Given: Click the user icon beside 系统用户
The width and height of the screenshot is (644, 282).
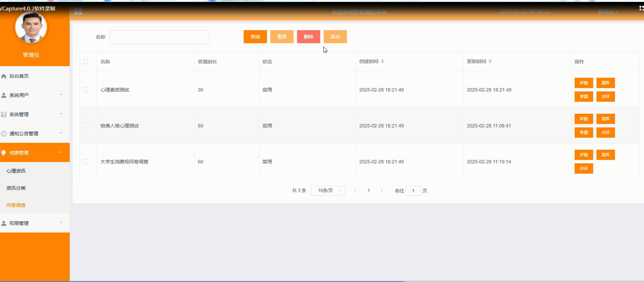Looking at the screenshot, I should (x=4, y=95).
